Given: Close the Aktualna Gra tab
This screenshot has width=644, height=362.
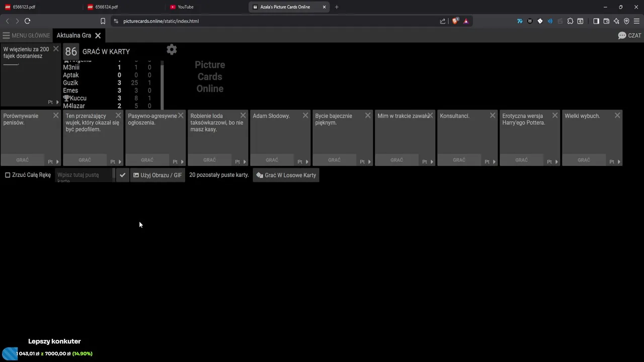Looking at the screenshot, I should pos(98,36).
